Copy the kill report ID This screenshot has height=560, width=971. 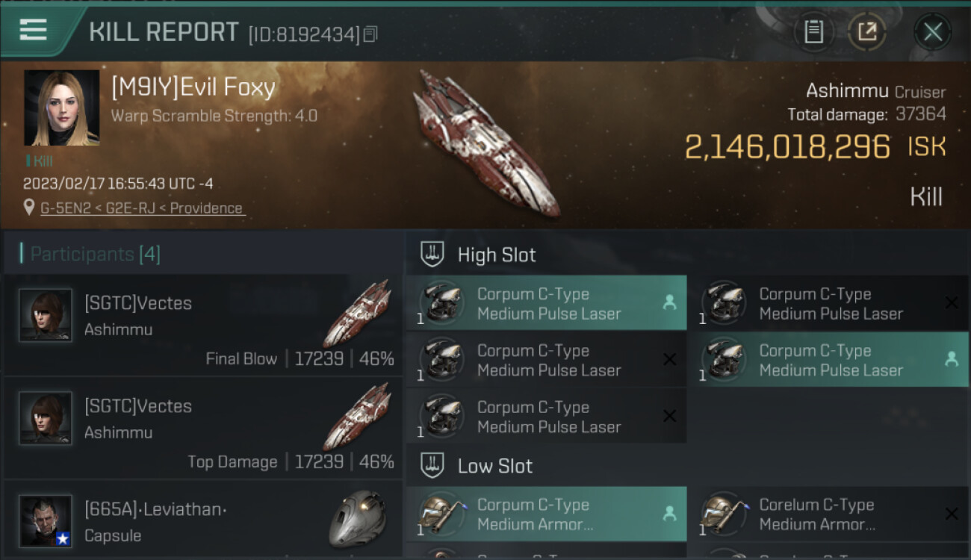click(371, 34)
